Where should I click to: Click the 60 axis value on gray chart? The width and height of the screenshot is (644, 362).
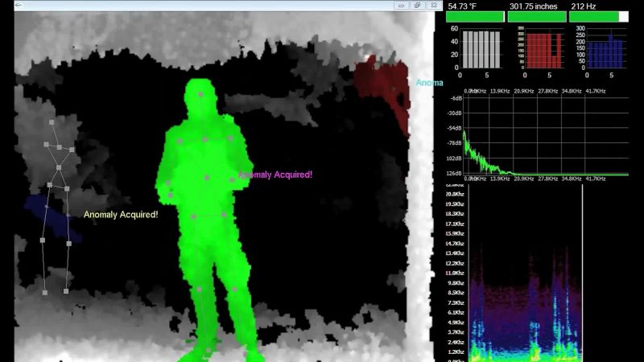pyautogui.click(x=454, y=29)
